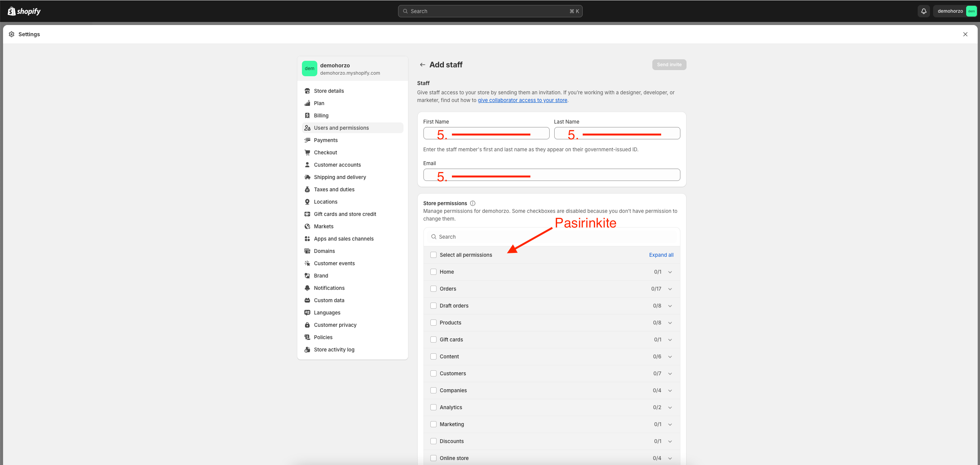
Task: Click the Customer privacy lock icon
Action: 307,325
